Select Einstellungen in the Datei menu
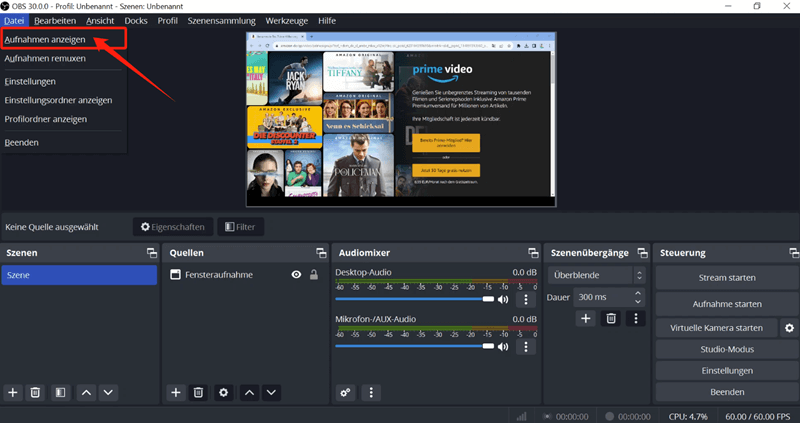 point(63,81)
